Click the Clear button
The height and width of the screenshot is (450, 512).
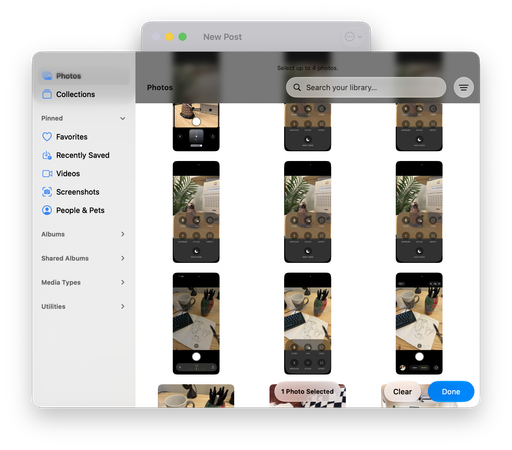(x=402, y=392)
